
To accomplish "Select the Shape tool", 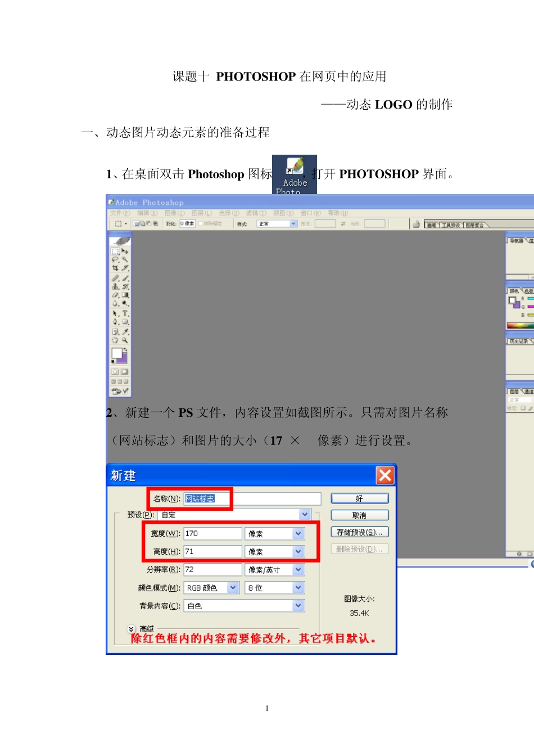I will pos(125,321).
